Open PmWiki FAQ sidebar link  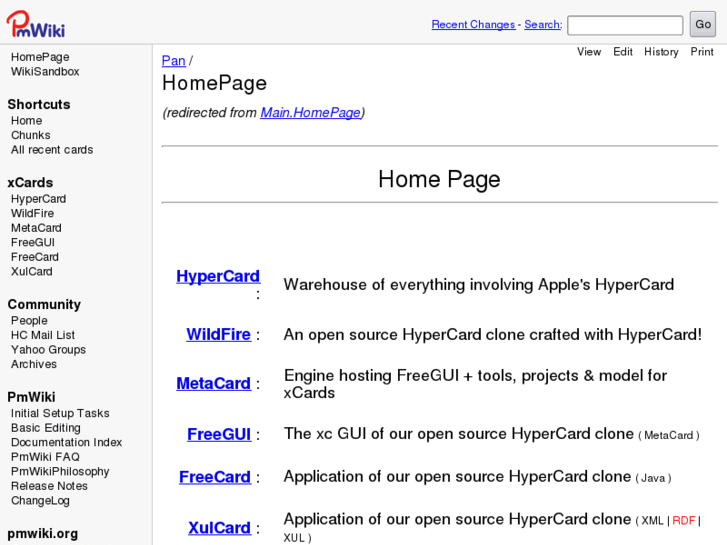coord(45,457)
